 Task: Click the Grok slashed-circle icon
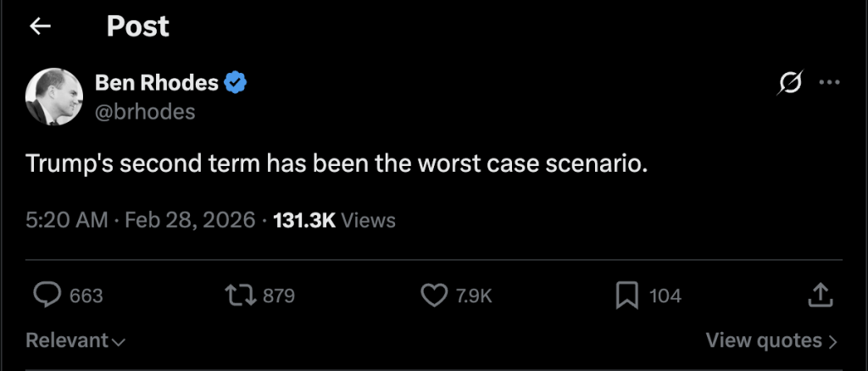(790, 83)
